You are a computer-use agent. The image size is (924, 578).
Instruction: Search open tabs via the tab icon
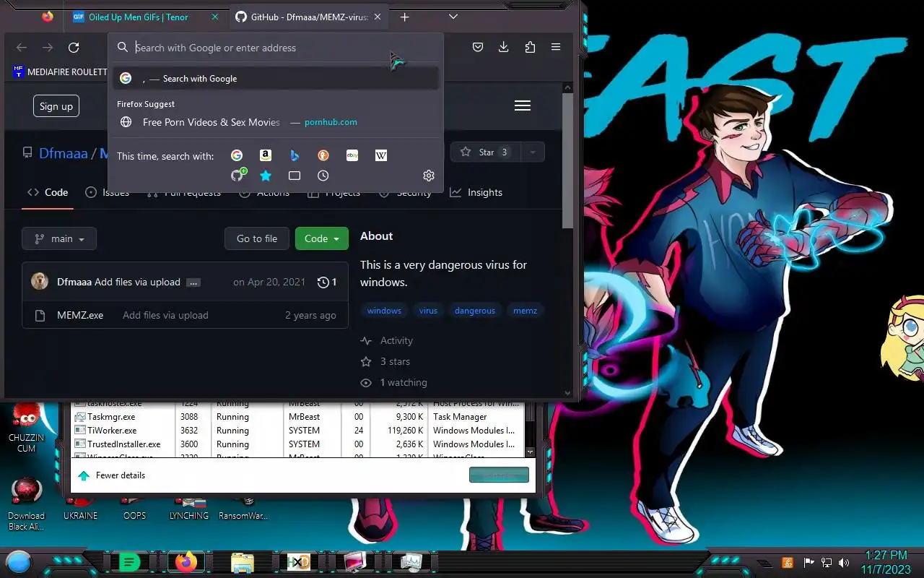tap(295, 176)
